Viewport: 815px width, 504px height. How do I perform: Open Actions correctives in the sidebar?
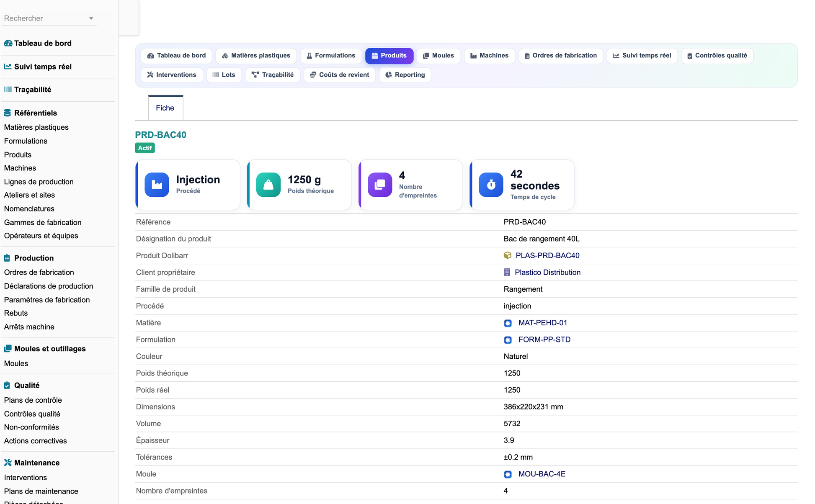pyautogui.click(x=36, y=441)
